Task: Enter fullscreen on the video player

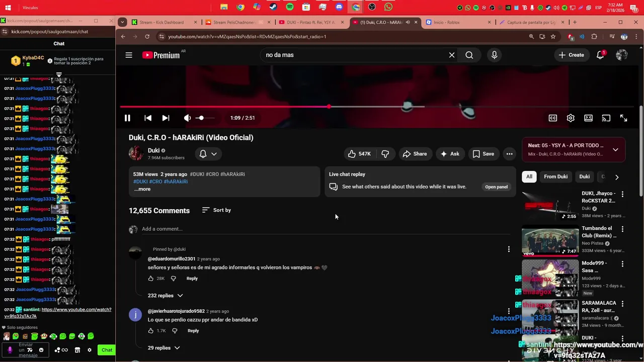Action: [623, 118]
